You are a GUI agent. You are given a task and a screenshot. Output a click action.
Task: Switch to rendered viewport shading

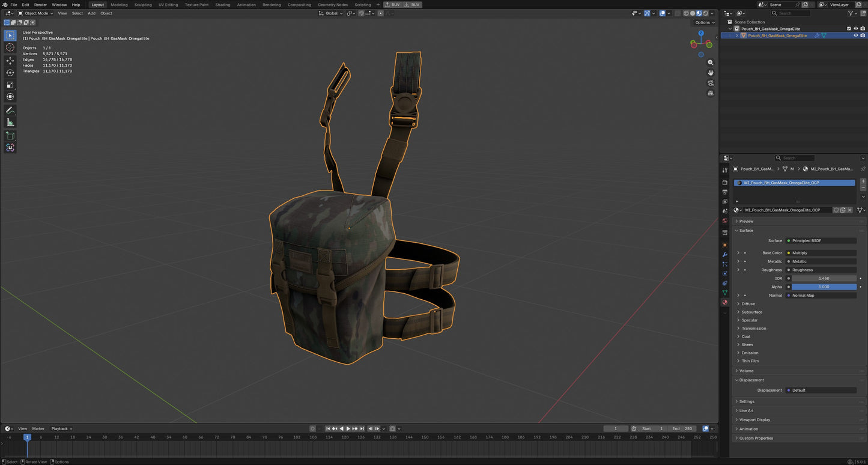pyautogui.click(x=706, y=13)
